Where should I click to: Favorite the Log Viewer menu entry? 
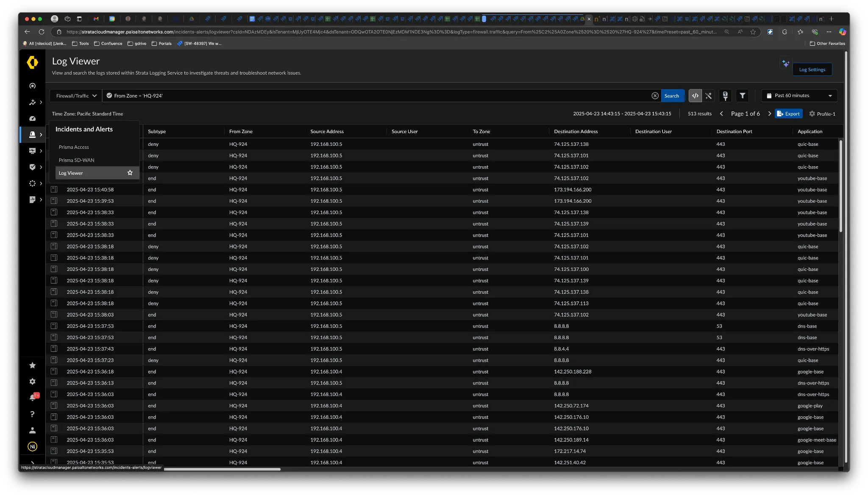click(x=130, y=173)
